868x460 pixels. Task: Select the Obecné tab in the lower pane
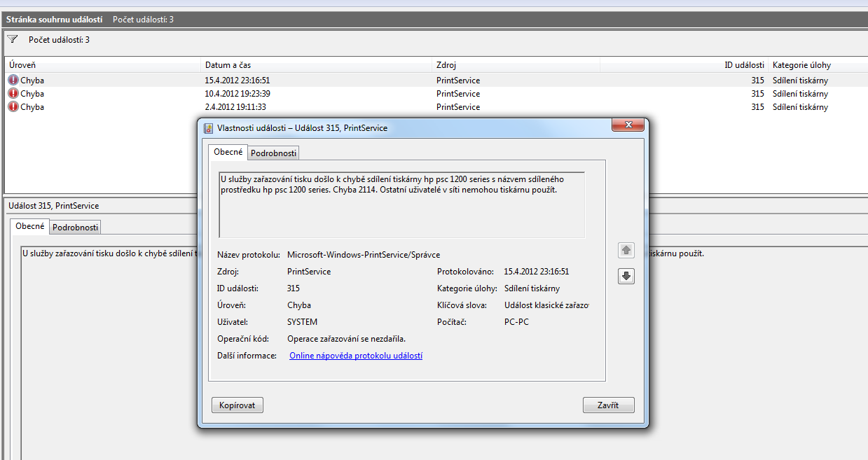coord(30,226)
